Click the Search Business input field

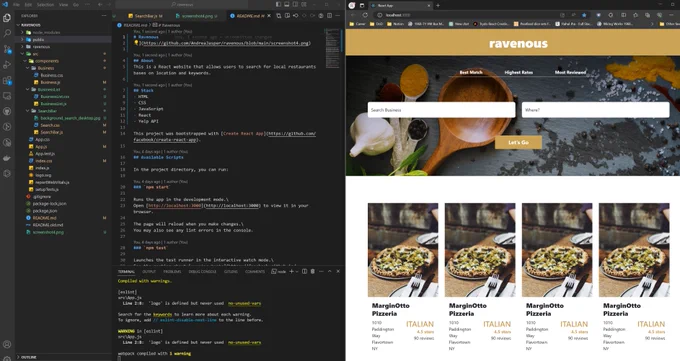tap(441, 110)
